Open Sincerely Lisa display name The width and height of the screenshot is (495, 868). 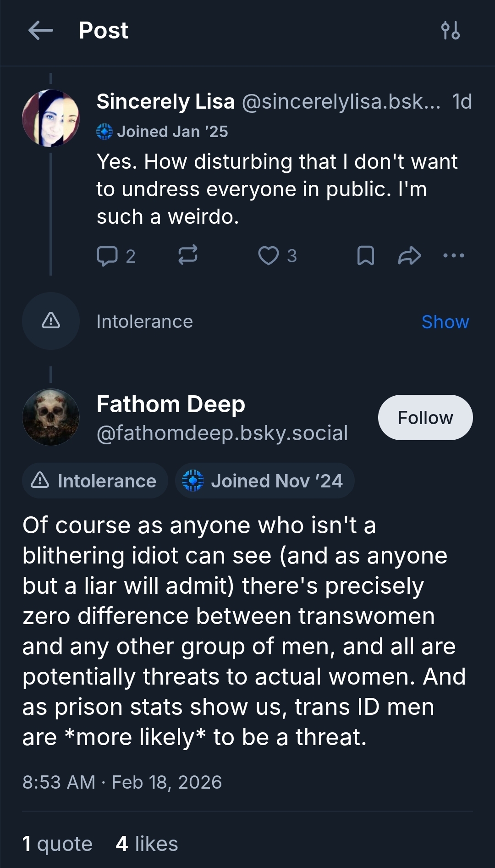165,101
